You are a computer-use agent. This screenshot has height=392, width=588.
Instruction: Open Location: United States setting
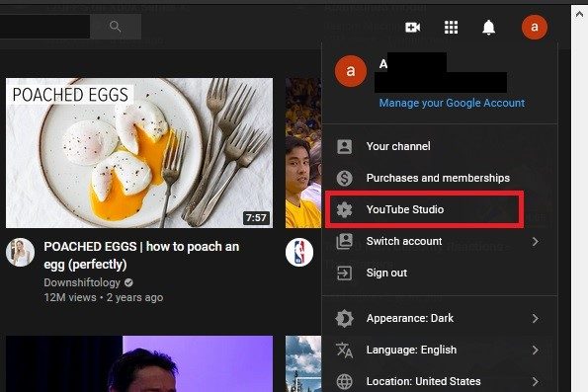pos(440,381)
